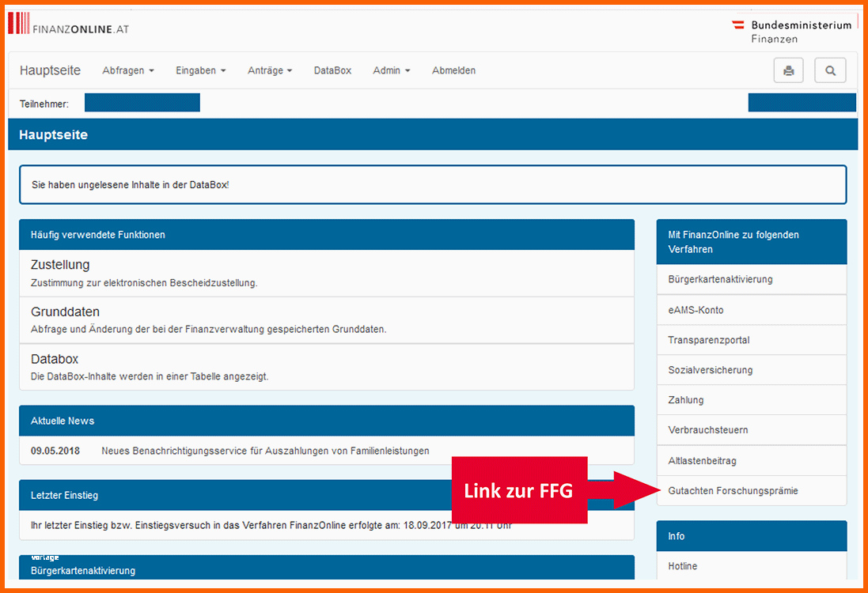Expand the Eingaben dropdown menu
Screen dimensions: 868x593
(200, 70)
